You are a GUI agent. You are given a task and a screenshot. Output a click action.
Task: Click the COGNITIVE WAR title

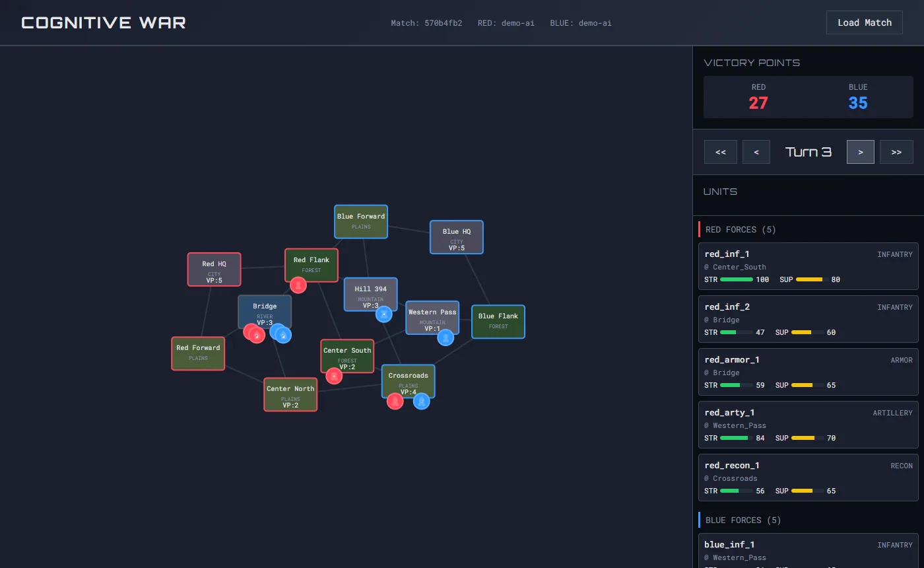[x=104, y=23]
